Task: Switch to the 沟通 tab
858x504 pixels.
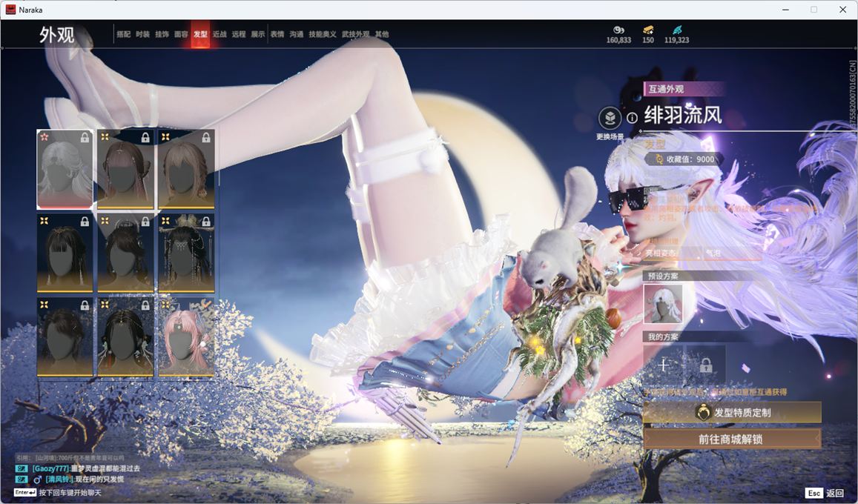Action: [x=297, y=34]
